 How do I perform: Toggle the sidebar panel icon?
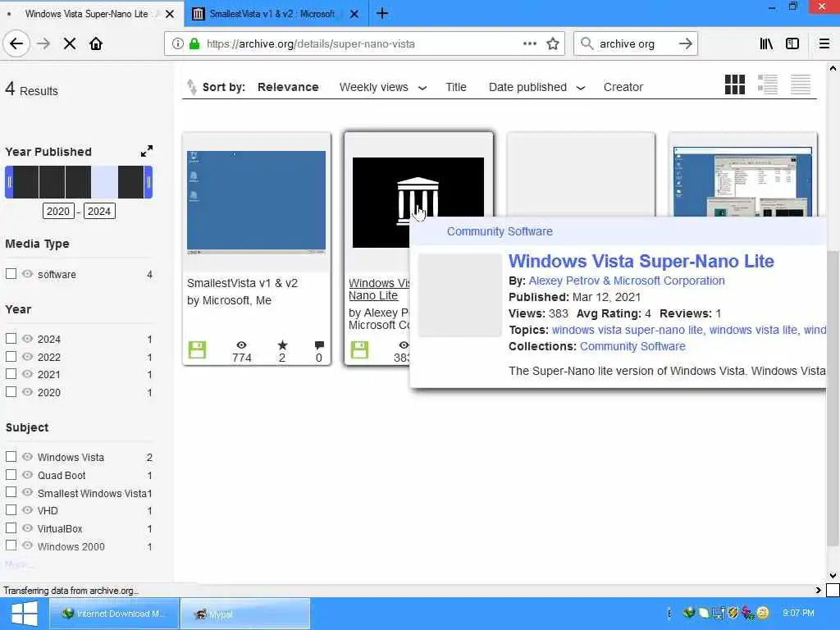click(x=792, y=44)
